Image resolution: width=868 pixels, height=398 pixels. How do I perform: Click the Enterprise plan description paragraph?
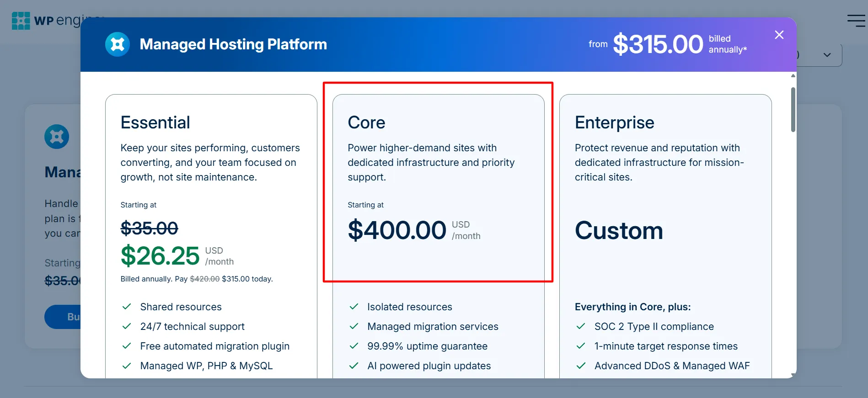click(659, 162)
